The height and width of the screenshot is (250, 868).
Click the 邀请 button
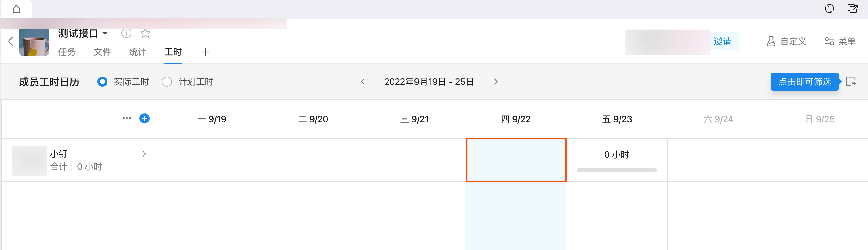[722, 41]
